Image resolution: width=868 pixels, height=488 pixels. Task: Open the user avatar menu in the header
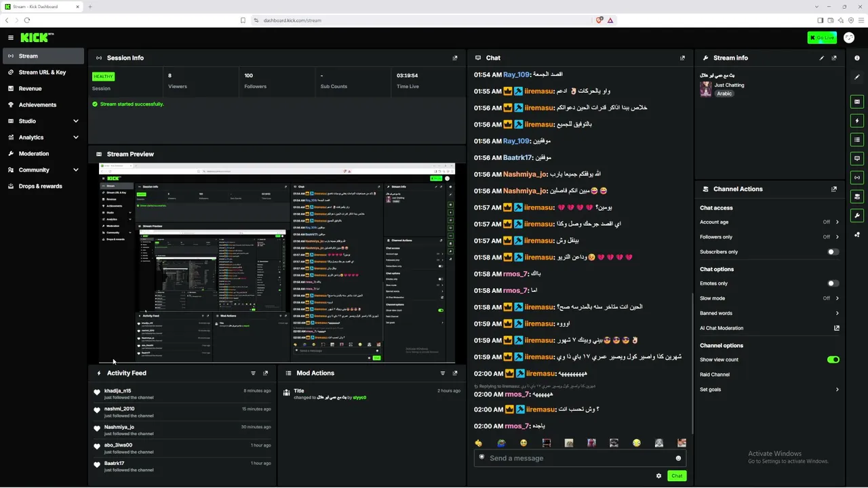pos(849,38)
